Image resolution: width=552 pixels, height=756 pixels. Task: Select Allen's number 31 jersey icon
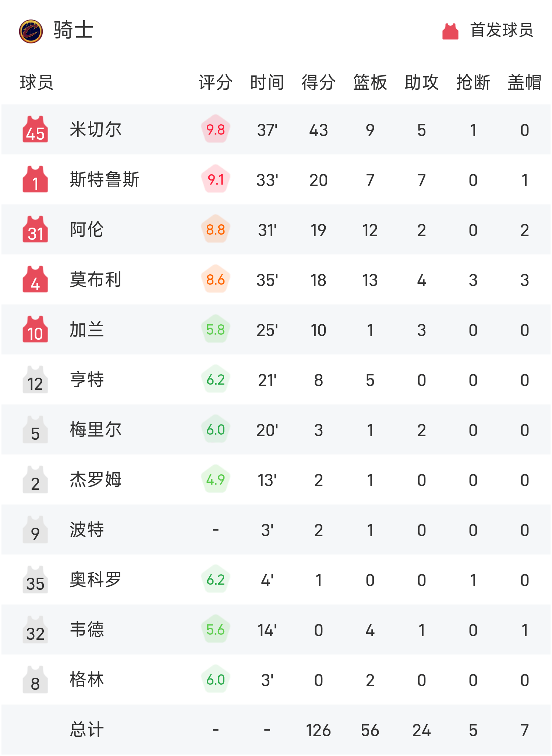coord(35,229)
